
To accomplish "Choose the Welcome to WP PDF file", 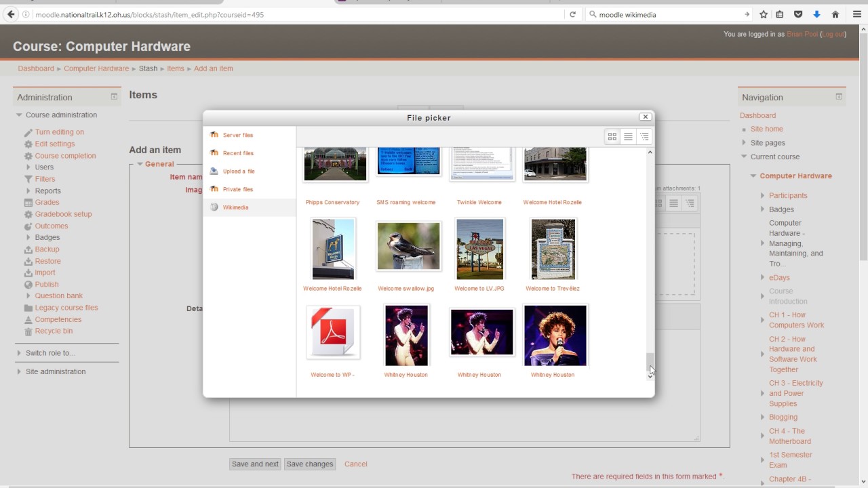I will point(333,332).
